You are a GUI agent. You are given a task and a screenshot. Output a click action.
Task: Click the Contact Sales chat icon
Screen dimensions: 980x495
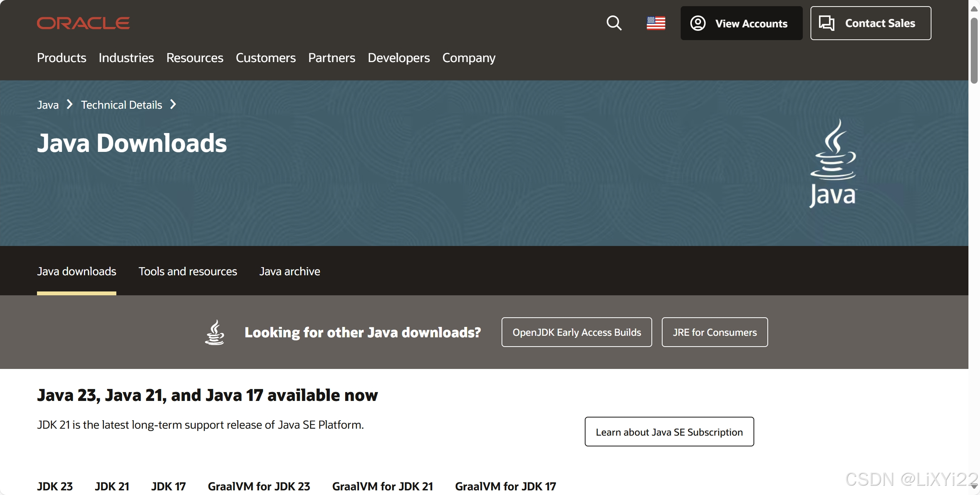pos(826,23)
